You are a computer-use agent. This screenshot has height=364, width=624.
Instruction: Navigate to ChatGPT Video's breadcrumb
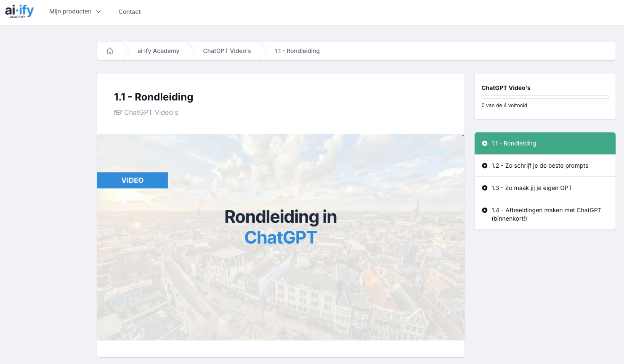pyautogui.click(x=227, y=51)
